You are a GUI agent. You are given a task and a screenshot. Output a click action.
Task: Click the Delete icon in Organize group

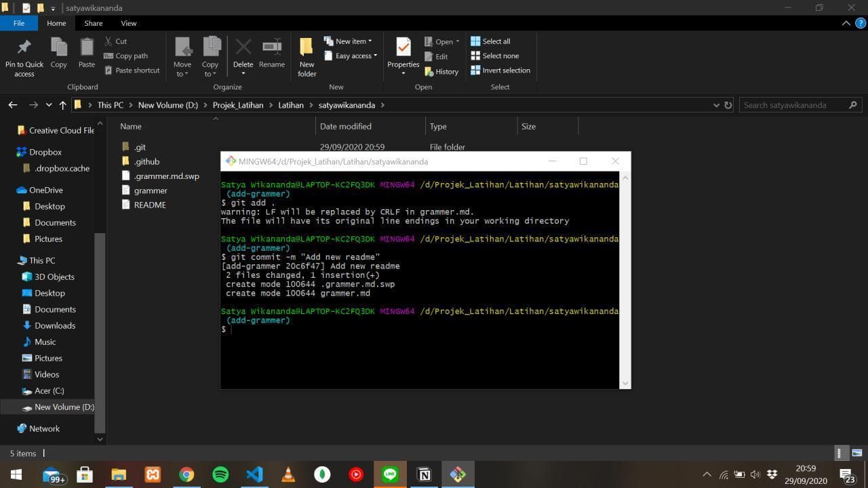pyautogui.click(x=243, y=47)
